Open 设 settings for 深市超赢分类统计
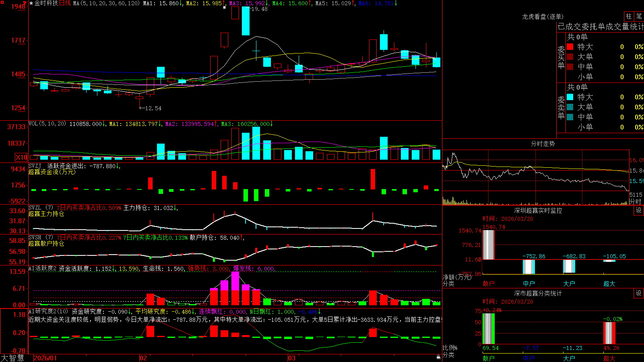This screenshot has height=362, width=644. pos(639,293)
